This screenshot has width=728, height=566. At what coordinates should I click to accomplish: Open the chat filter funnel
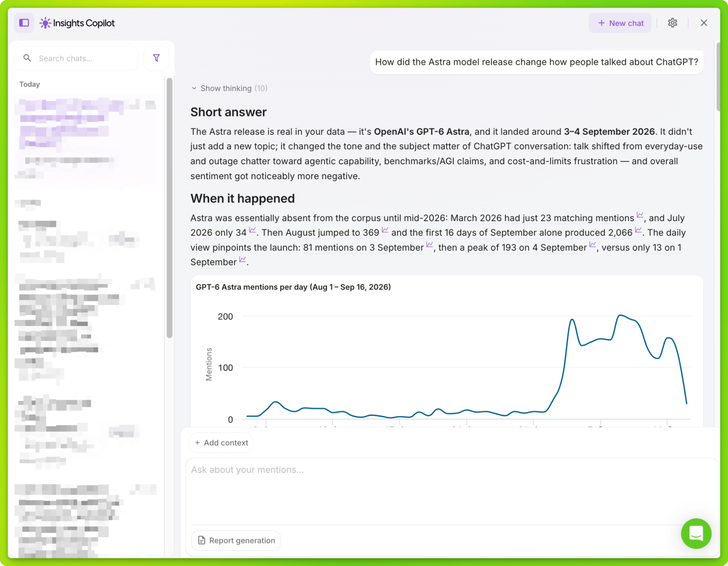point(156,58)
